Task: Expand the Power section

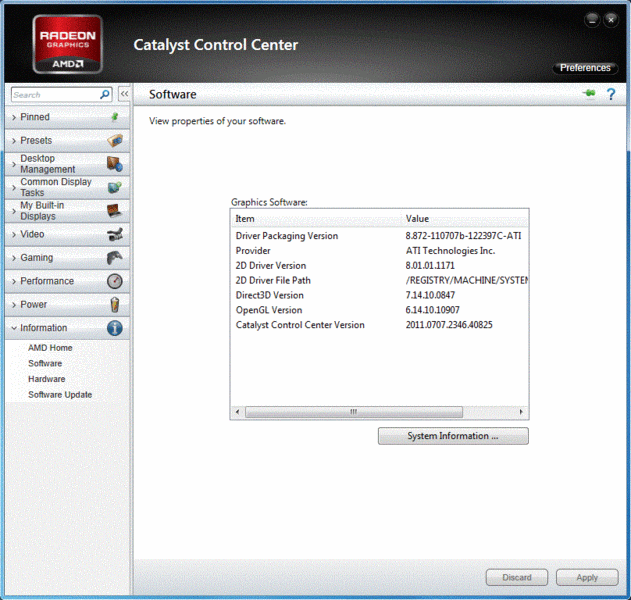Action: click(x=68, y=305)
